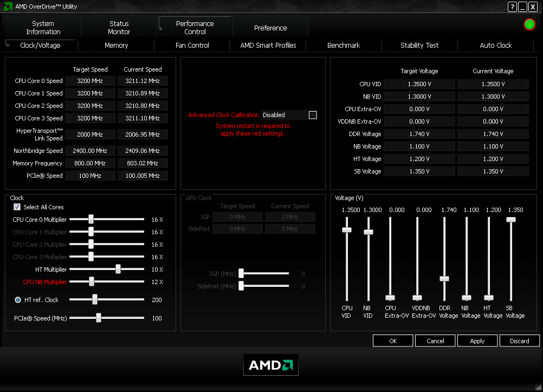Switch to the Memory tab
543x392 pixels.
116,45
